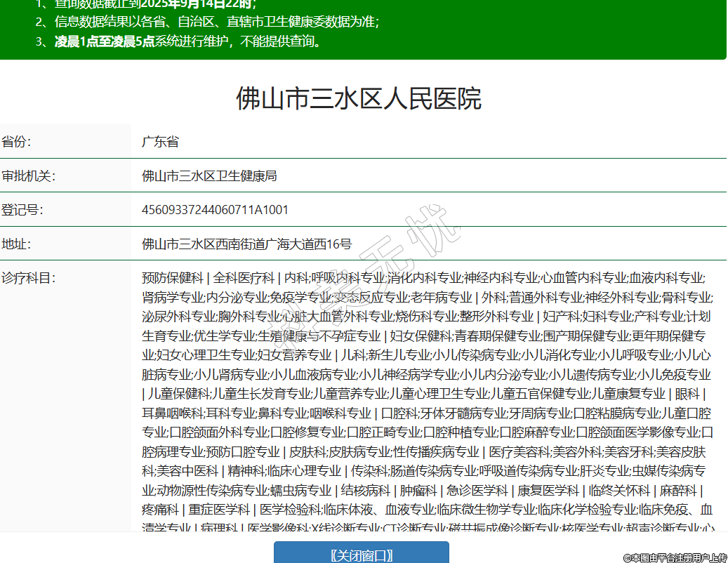Click 妇女保健科 in the department list

[421, 336]
